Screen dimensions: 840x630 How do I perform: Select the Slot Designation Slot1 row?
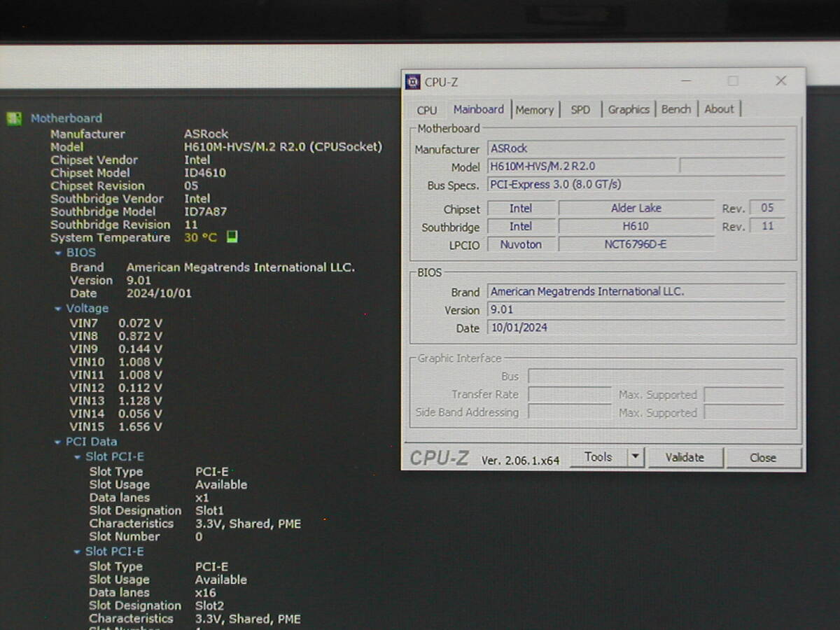(x=157, y=510)
